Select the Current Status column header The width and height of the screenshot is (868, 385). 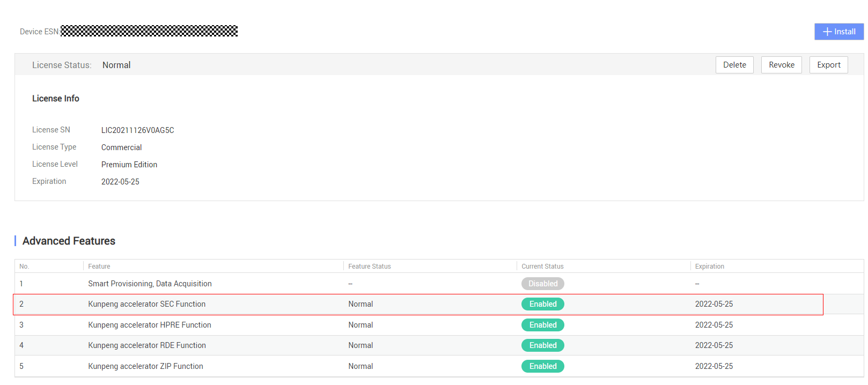coord(542,266)
